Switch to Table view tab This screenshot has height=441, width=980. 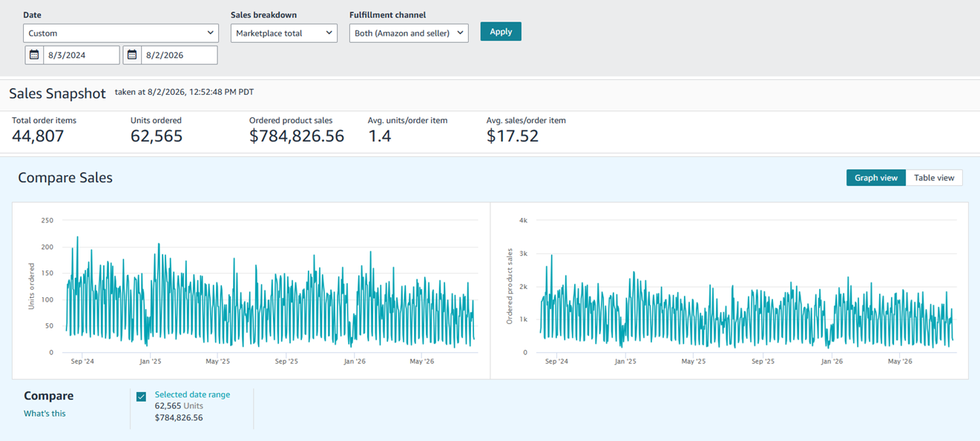(x=934, y=178)
